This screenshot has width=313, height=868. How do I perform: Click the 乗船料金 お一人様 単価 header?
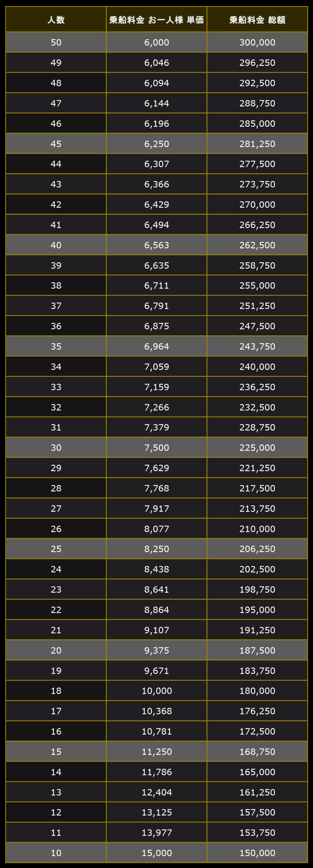(156, 20)
